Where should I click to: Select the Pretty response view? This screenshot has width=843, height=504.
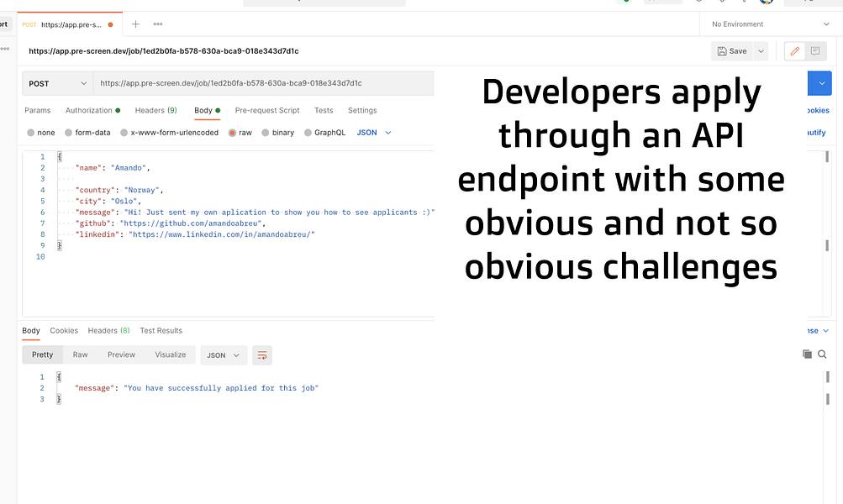tap(43, 354)
